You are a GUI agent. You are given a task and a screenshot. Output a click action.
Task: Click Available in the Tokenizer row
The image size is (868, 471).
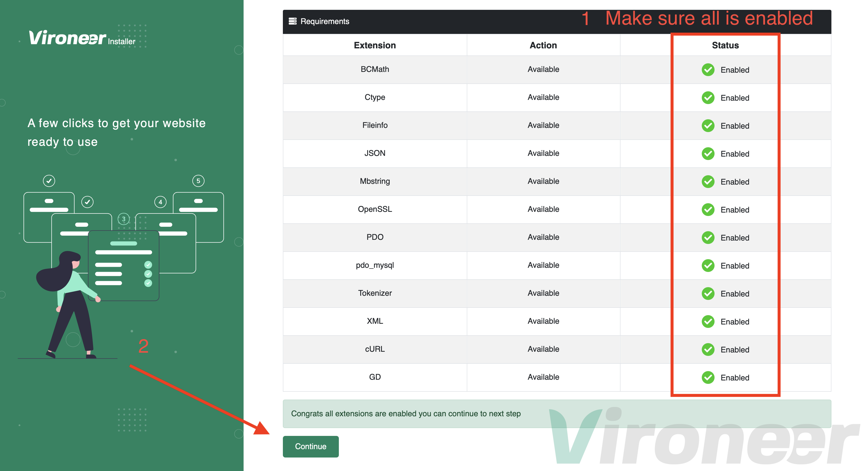pos(543,293)
